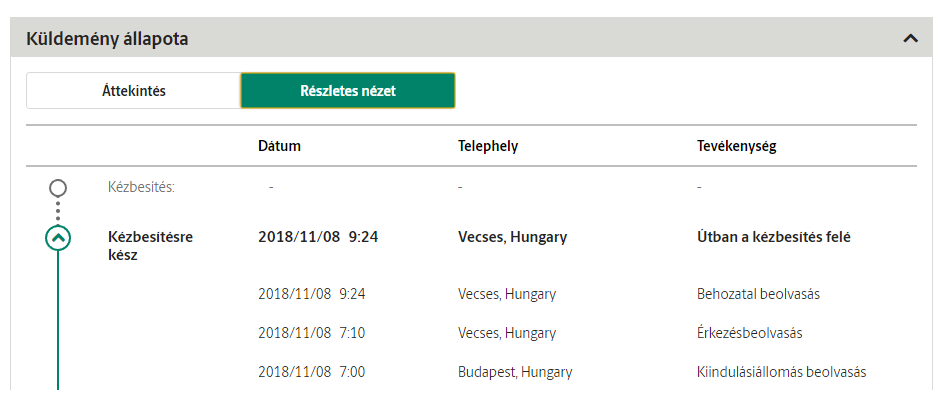
Task: Click the Küldemény állapota header title
Action: coord(107,40)
